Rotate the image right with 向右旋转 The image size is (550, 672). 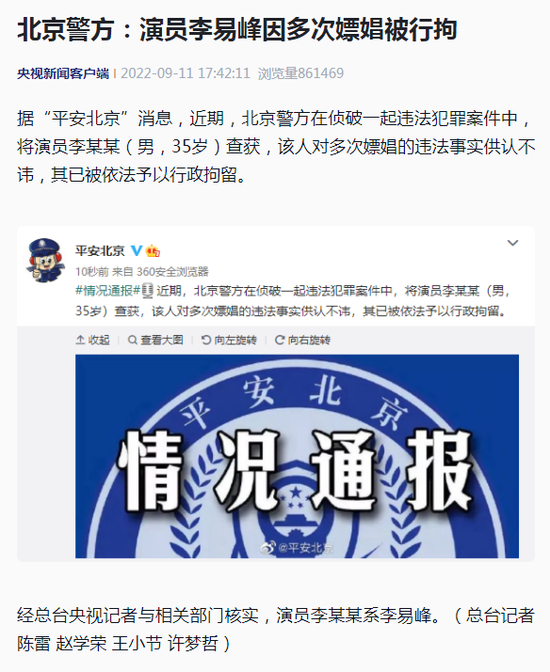[303, 340]
